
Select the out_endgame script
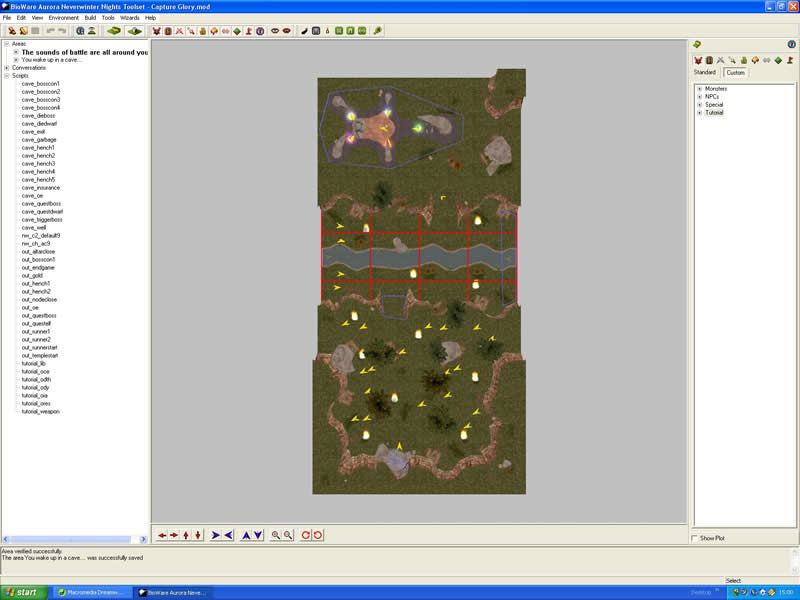tap(38, 268)
